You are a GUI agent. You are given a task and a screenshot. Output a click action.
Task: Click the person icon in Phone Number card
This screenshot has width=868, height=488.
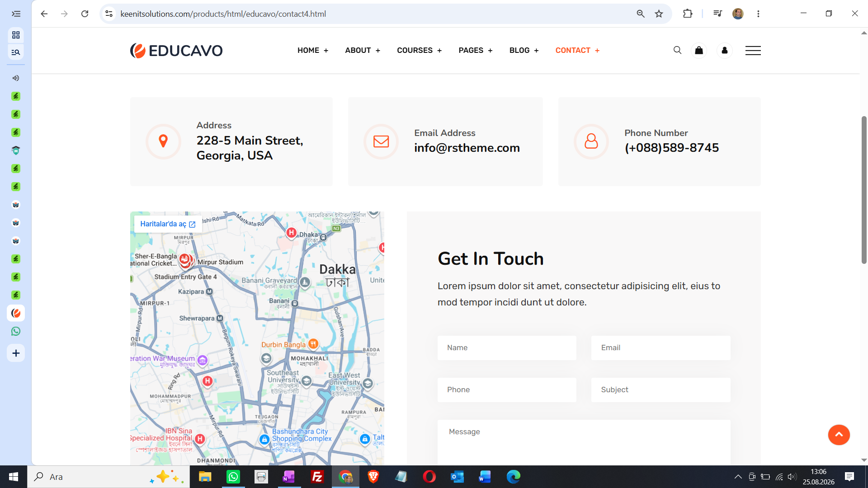point(591,141)
